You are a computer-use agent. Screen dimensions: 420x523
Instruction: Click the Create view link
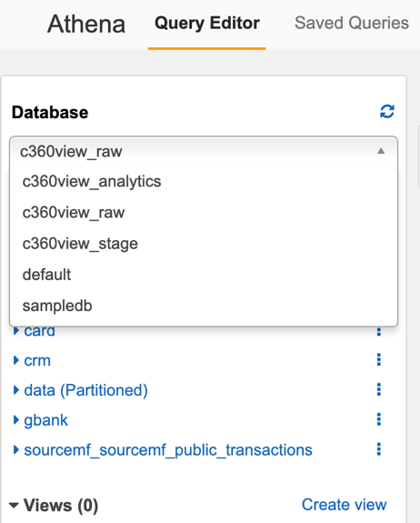click(x=344, y=504)
